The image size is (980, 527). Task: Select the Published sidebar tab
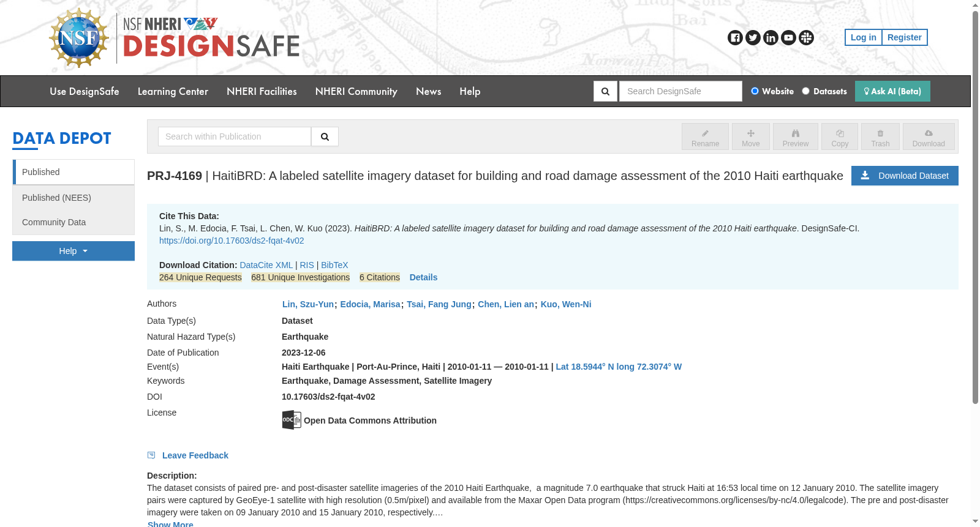[x=73, y=172]
